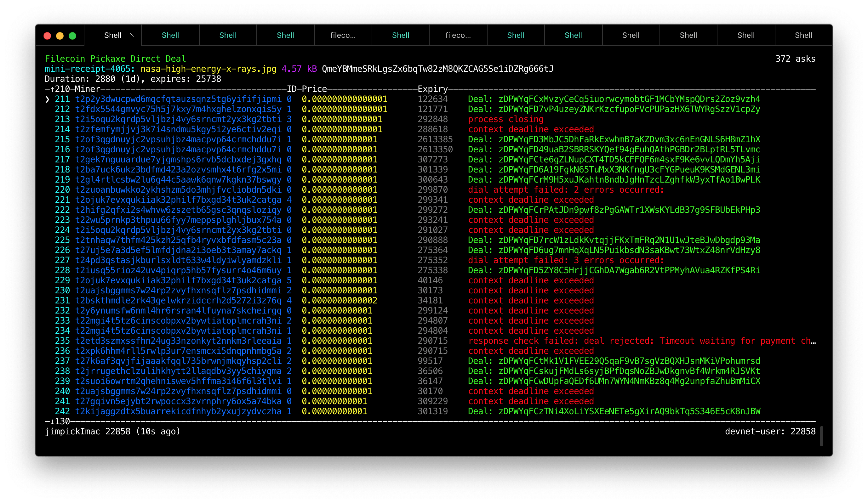
Task: Select miner address t2fdx5544gmvyc75h5j7… in row 212
Action: [179, 109]
